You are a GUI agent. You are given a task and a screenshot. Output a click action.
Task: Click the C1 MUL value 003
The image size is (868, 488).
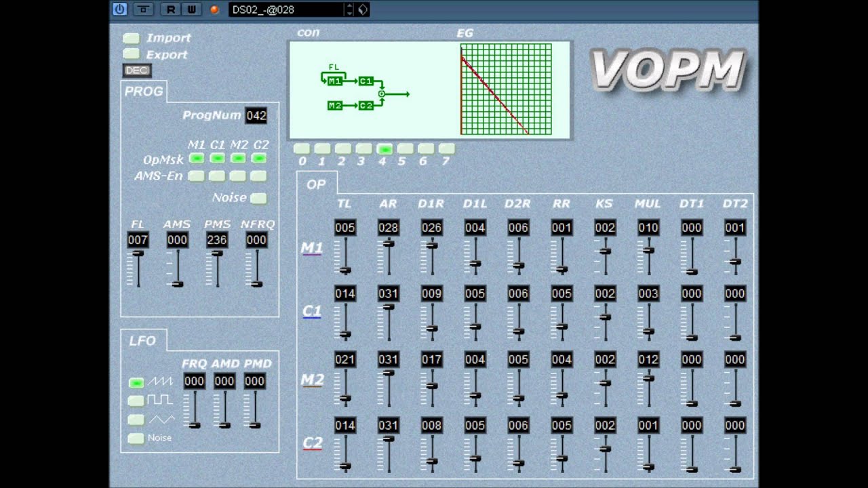pos(648,293)
